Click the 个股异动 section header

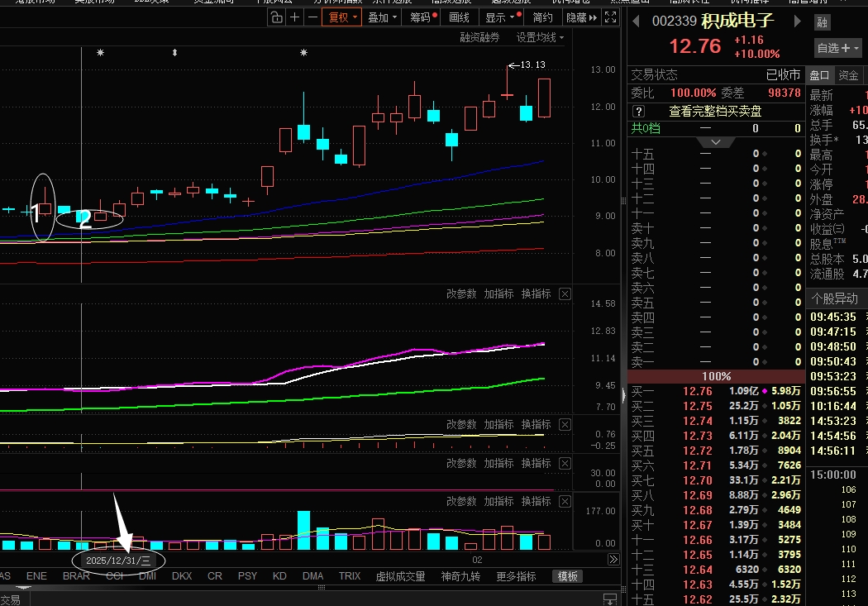click(x=834, y=298)
